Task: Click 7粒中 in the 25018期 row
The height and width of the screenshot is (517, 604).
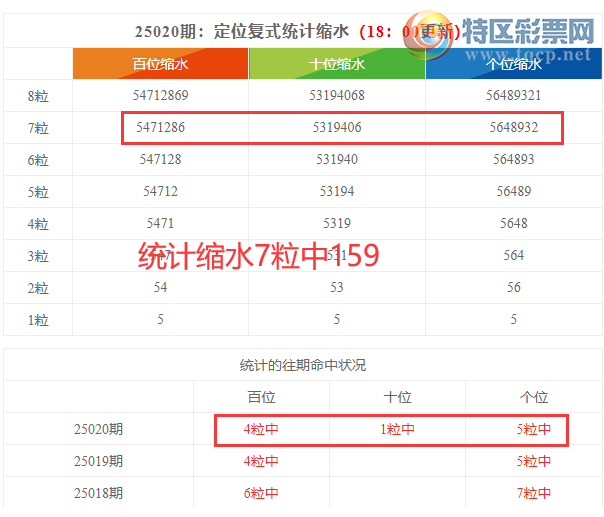Action: [x=534, y=493]
